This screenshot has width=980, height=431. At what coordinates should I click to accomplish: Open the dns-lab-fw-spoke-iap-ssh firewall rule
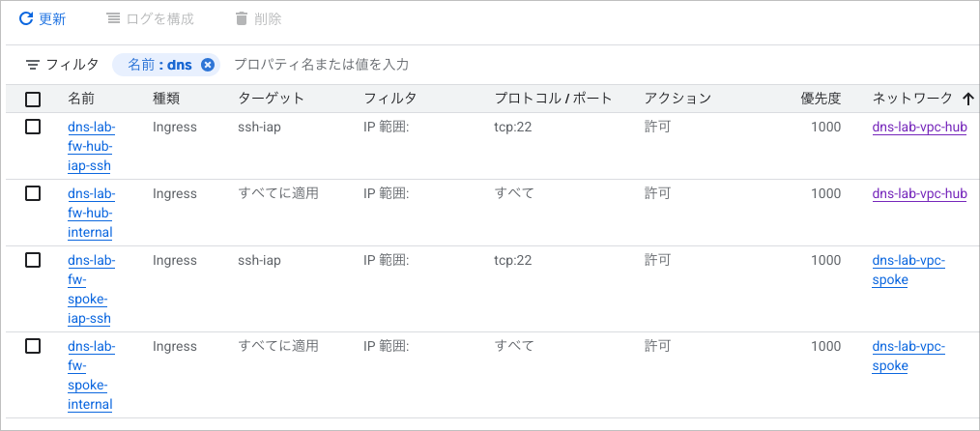(x=90, y=289)
